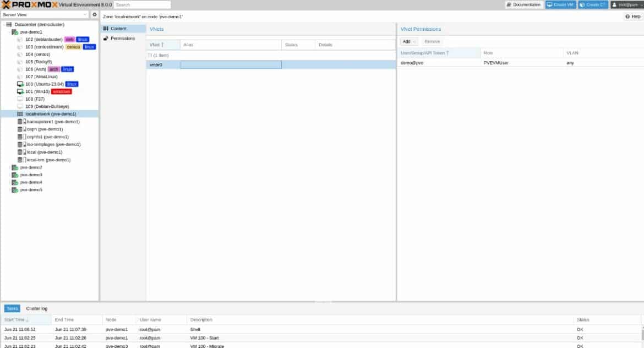Sort tasks by End Time column
The width and height of the screenshot is (644, 348).
click(77, 320)
